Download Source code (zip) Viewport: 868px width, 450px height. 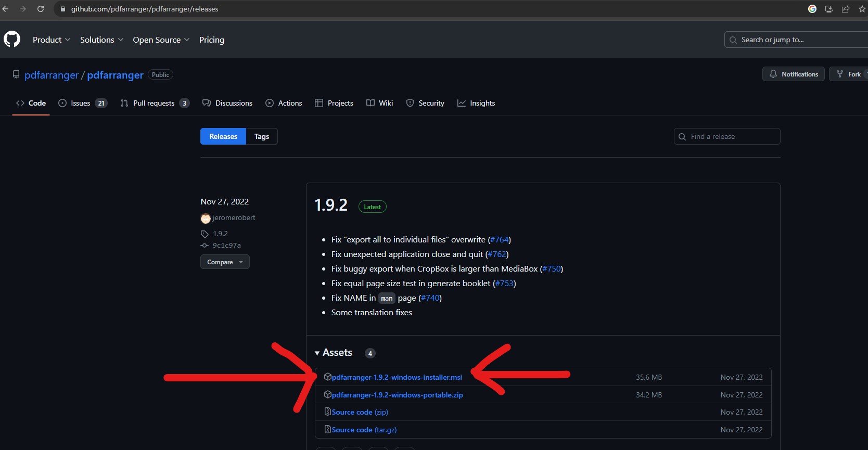360,412
